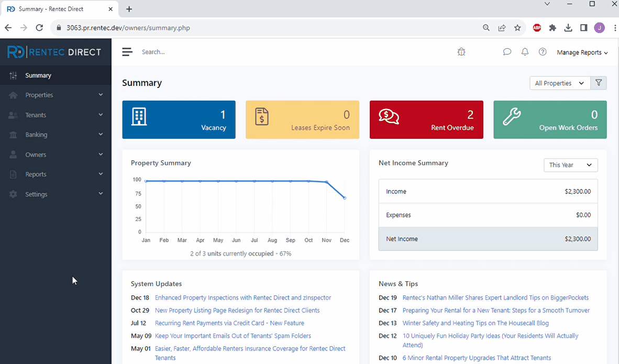
Task: Open the browser profile avatar J
Action: coord(599,28)
